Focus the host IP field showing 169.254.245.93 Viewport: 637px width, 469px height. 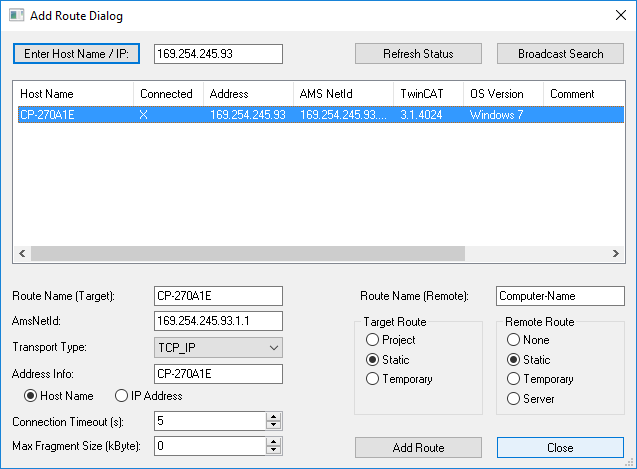pos(218,54)
